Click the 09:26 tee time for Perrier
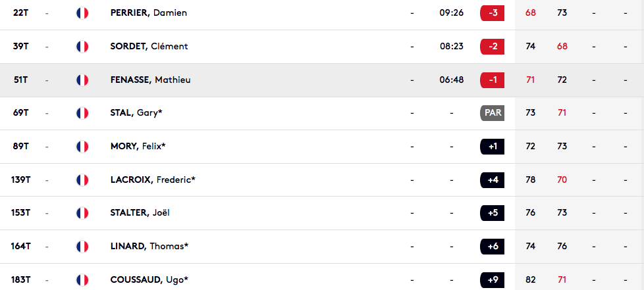The width and height of the screenshot is (644, 290). coord(451,13)
